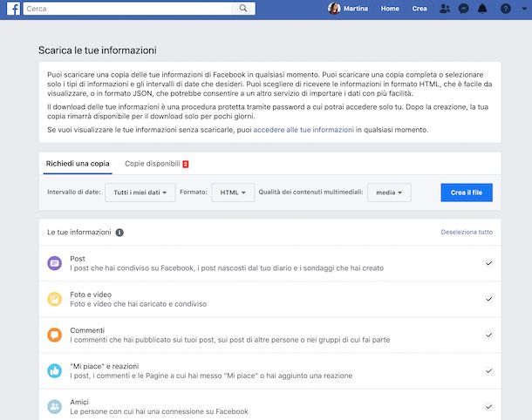This screenshot has height=420, width=532.
Task: Open the media quality dropdown
Action: pyautogui.click(x=389, y=193)
